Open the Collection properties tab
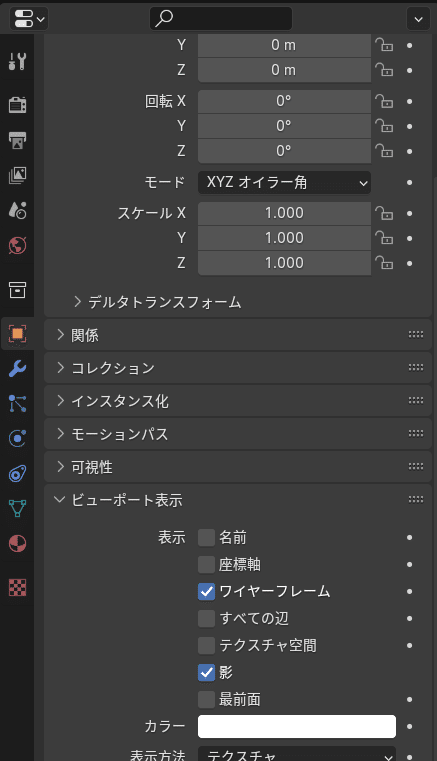The image size is (437, 761). tap(17, 290)
